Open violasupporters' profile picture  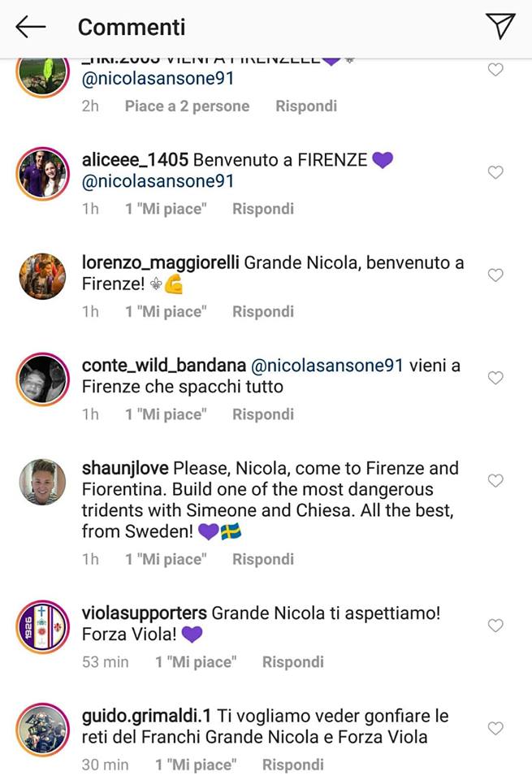click(41, 626)
